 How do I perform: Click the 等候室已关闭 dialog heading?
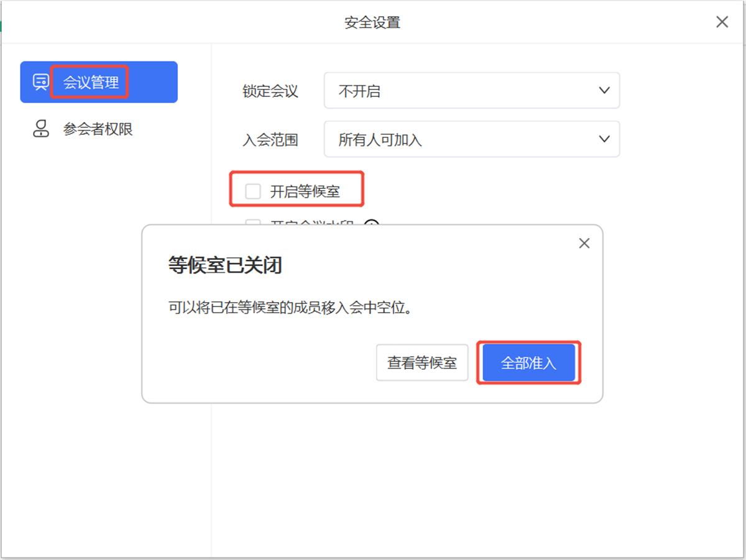point(225,265)
